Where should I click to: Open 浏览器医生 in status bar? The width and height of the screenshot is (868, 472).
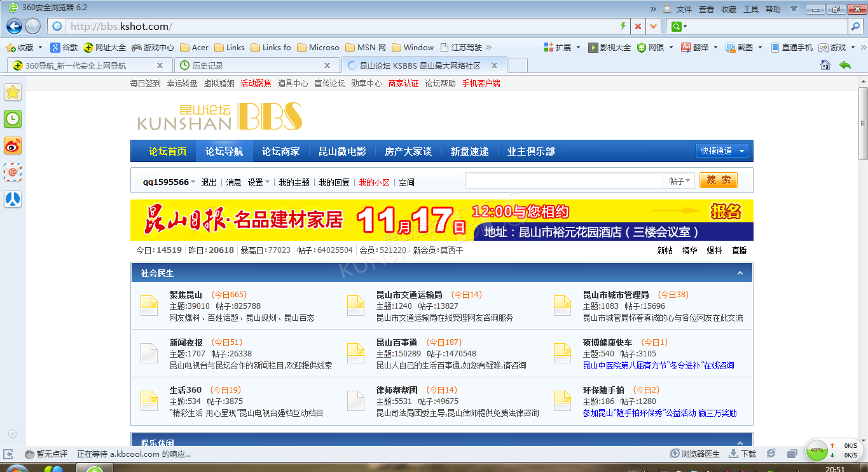pyautogui.click(x=695, y=454)
